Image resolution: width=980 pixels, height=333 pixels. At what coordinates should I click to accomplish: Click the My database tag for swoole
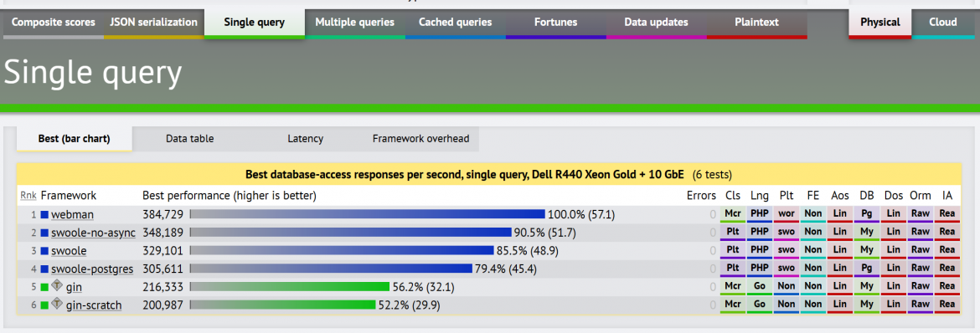pos(867,250)
